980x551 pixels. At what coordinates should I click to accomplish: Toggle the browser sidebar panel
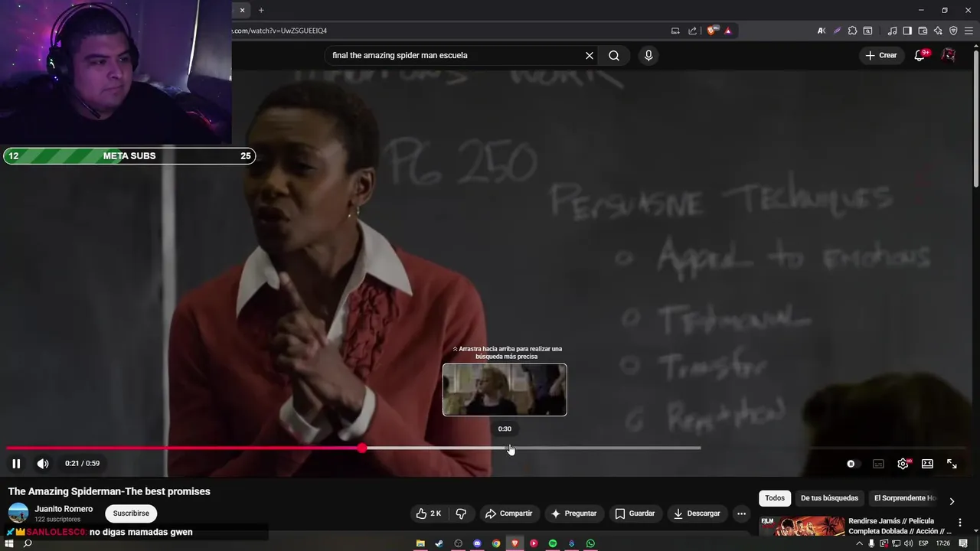click(x=907, y=31)
